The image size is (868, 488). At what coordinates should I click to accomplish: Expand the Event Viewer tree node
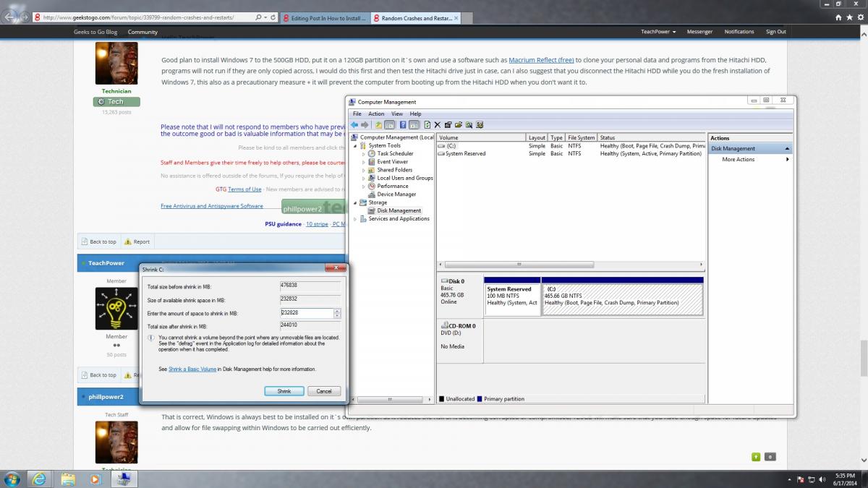(x=364, y=162)
